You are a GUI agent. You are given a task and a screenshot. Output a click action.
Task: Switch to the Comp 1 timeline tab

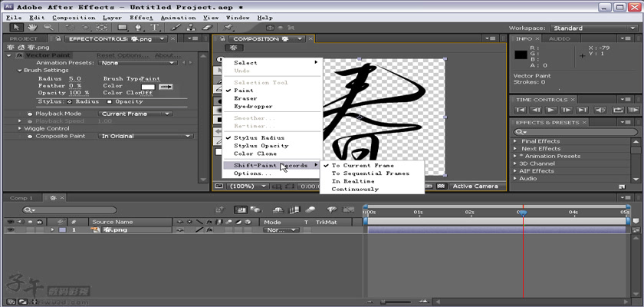pos(21,198)
